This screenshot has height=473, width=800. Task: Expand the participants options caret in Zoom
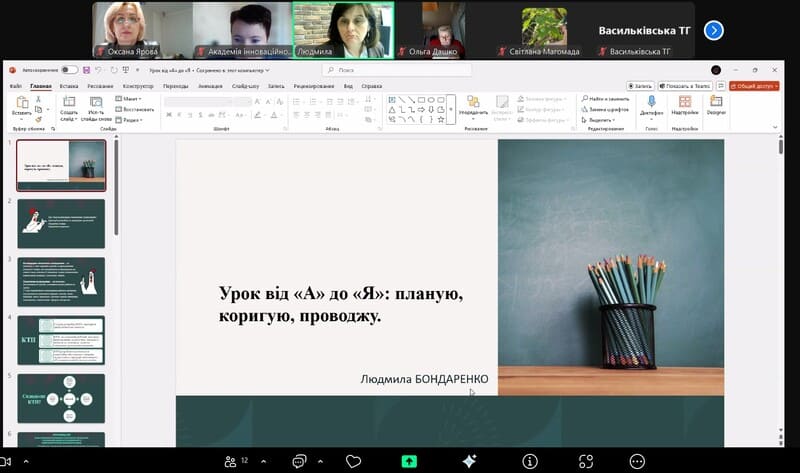pyautogui.click(x=263, y=461)
